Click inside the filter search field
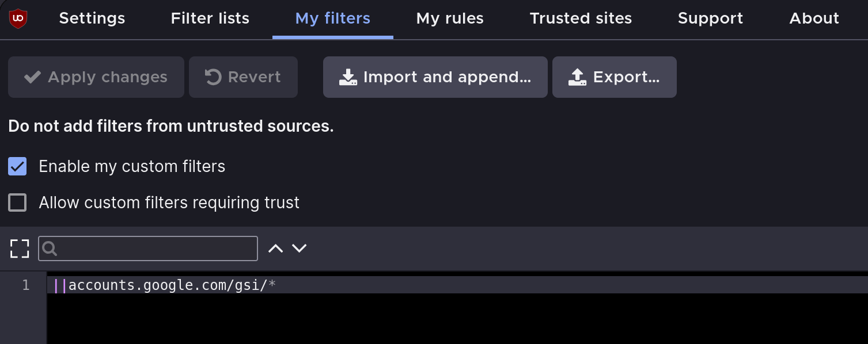This screenshot has width=868, height=344. click(x=156, y=249)
